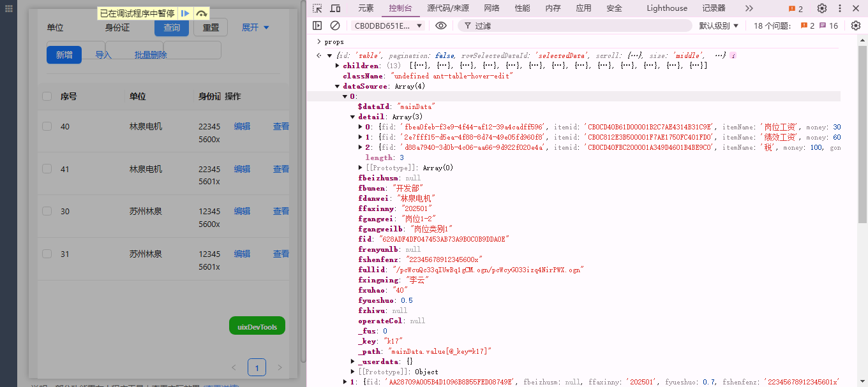
Task: Switch to the 控制台 tab
Action: click(x=401, y=8)
